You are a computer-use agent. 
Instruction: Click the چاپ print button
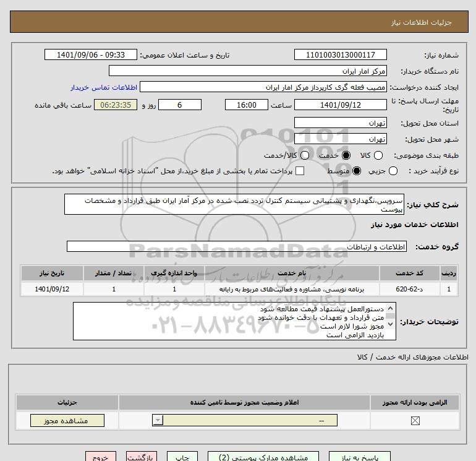tap(182, 457)
